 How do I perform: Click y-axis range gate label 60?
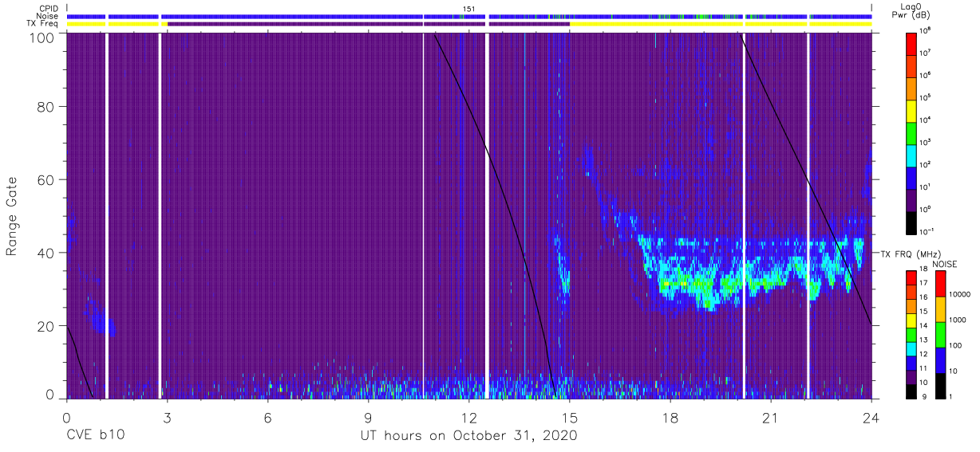pyautogui.click(x=47, y=179)
